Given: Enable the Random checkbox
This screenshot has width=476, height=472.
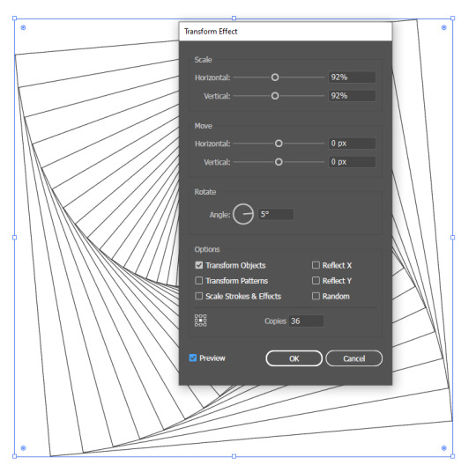Looking at the screenshot, I should [x=316, y=296].
